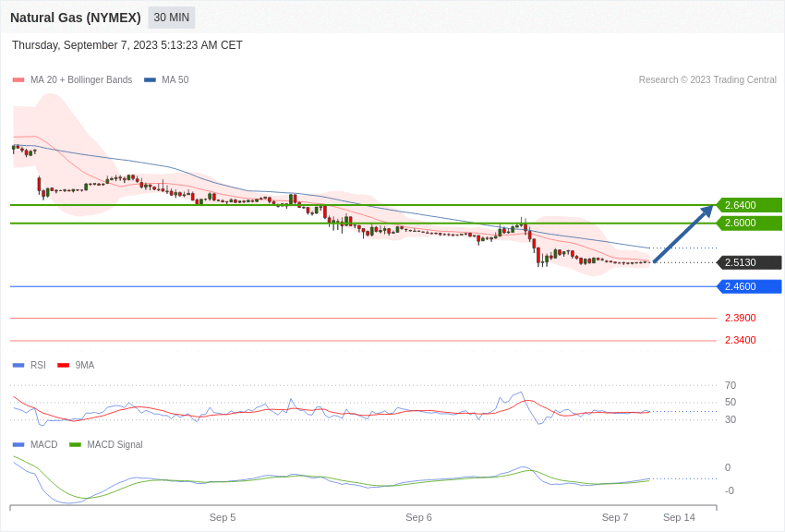The image size is (785, 532).
Task: Click the MA 20 + Bollinger Bands legend swatch
Action: click(18, 80)
